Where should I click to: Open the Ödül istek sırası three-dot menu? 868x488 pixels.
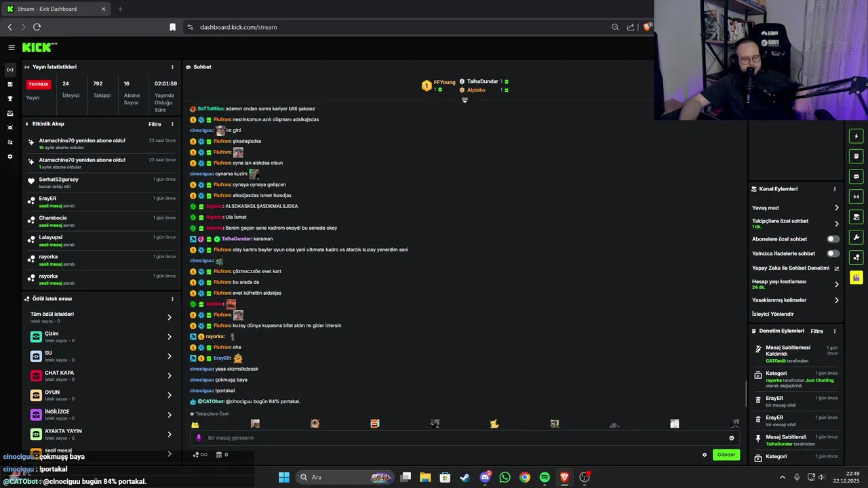click(x=172, y=298)
